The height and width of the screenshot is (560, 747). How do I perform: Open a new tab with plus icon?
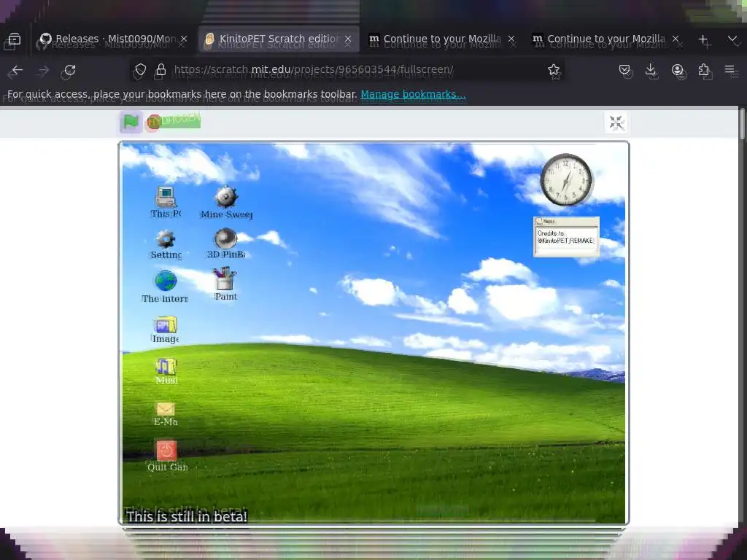tap(703, 39)
